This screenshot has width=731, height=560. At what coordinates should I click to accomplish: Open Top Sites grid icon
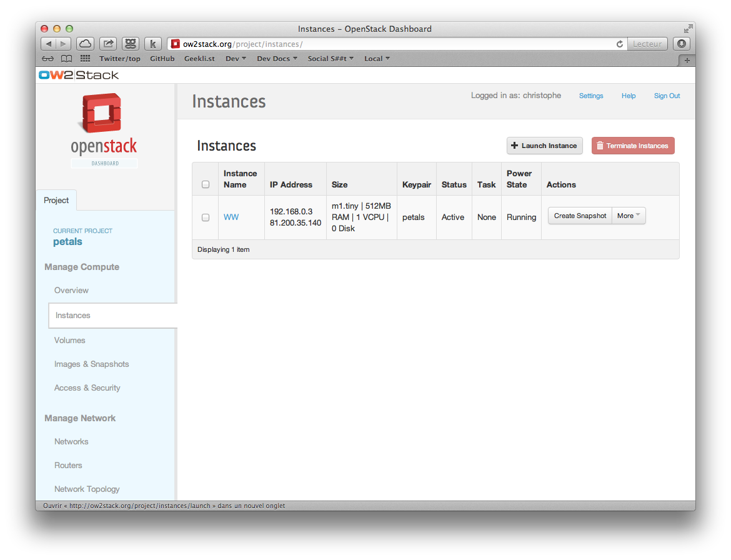pyautogui.click(x=86, y=59)
